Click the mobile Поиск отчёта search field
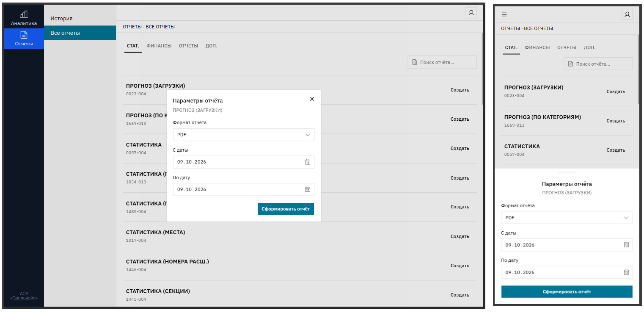 coord(598,64)
